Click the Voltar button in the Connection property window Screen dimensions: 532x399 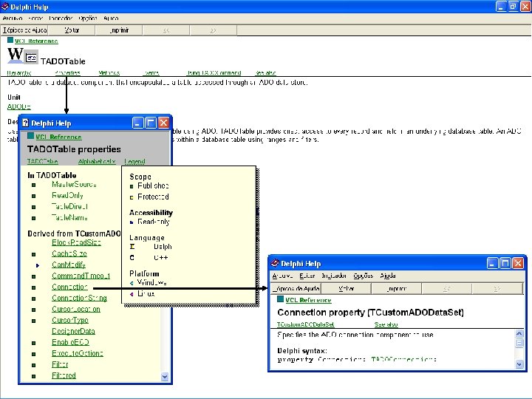347,289
